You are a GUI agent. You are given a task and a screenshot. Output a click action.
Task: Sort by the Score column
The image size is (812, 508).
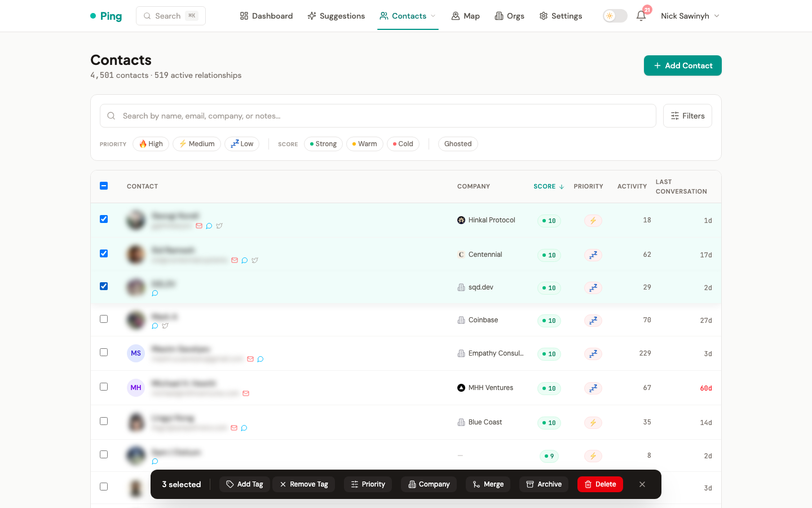pos(549,186)
